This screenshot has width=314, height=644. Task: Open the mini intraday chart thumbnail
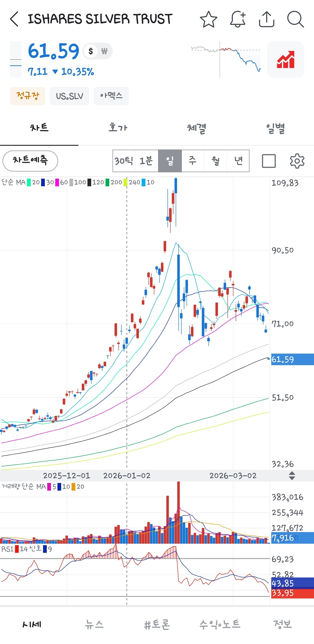point(226,59)
